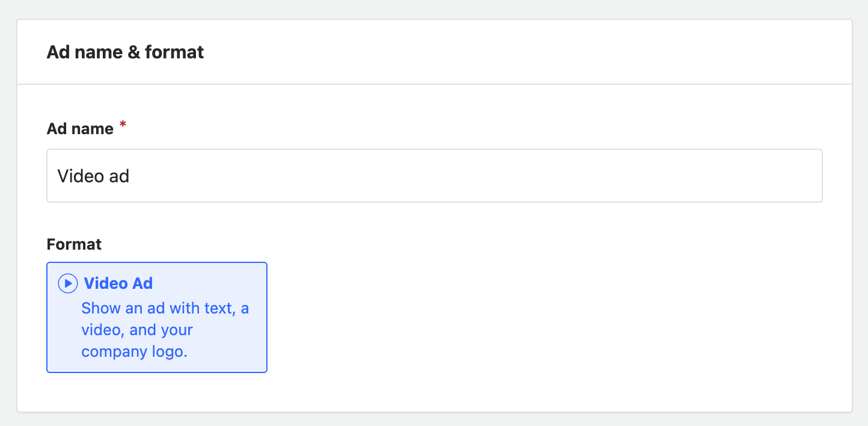Select the Video Ad format card

157,317
